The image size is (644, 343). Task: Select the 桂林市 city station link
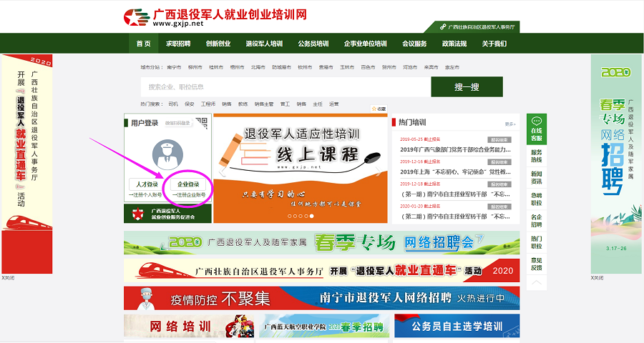pyautogui.click(x=216, y=67)
